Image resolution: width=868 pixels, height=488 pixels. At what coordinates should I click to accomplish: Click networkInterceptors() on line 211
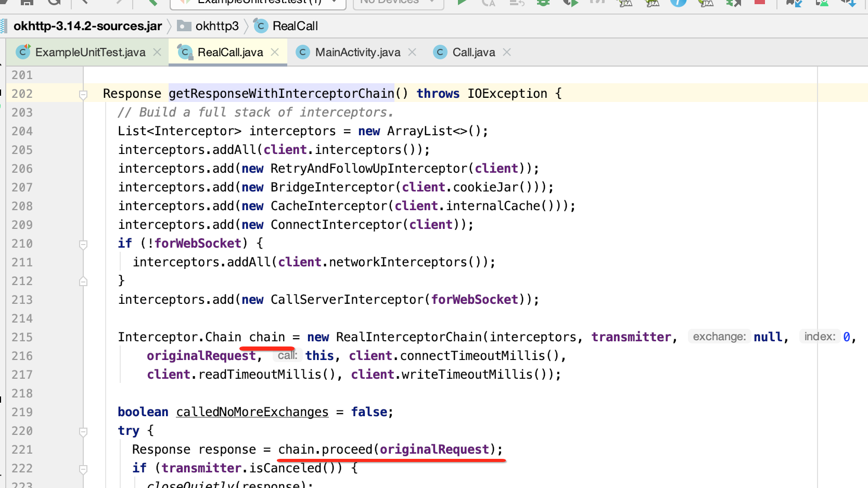point(405,262)
